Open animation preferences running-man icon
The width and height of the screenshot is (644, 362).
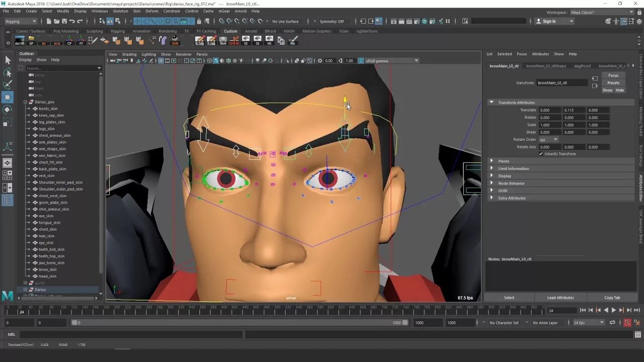point(637,323)
